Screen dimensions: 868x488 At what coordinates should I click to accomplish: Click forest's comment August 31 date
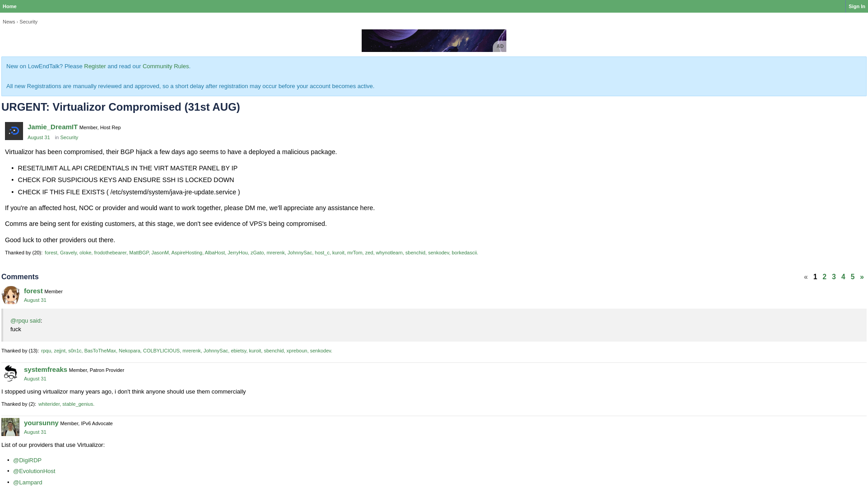pyautogui.click(x=35, y=300)
